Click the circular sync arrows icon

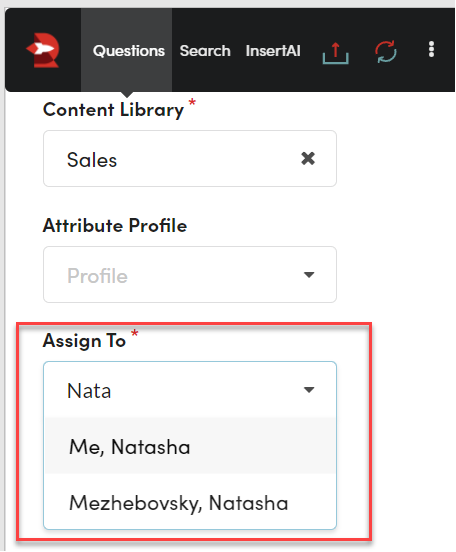386,52
